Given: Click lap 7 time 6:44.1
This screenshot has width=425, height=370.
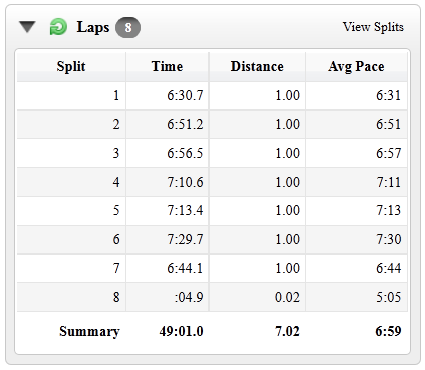Looking at the screenshot, I should coord(185,268).
